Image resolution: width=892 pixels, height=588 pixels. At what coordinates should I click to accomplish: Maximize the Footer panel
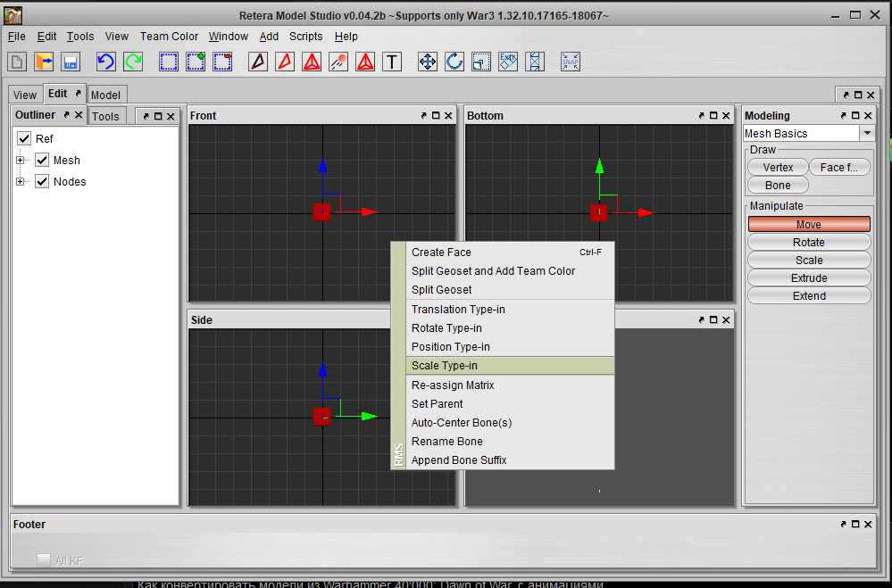[855, 525]
